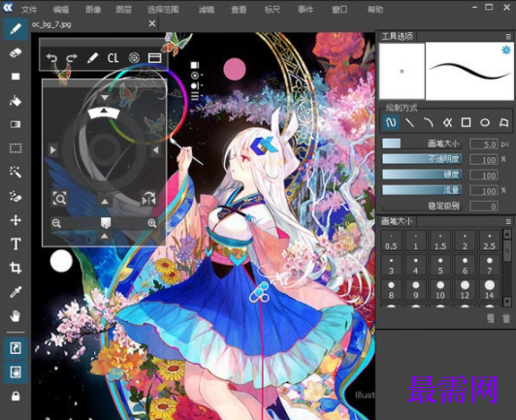Select freehand draw mode
The height and width of the screenshot is (420, 516).
point(391,123)
